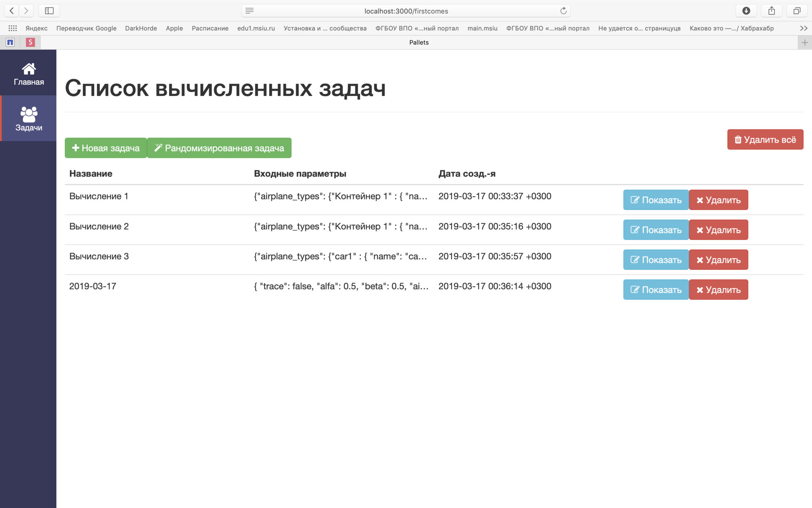Expand hidden bookmarks with the double chevron

click(803, 28)
